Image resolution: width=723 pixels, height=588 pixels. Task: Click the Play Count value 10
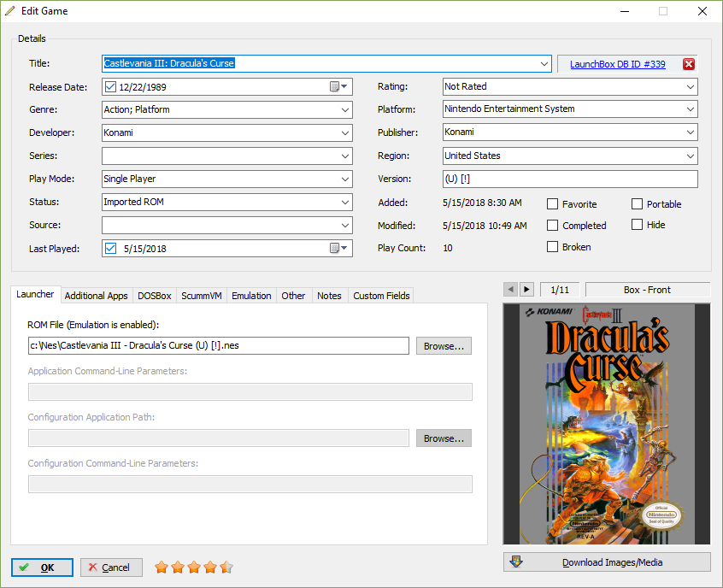point(448,248)
